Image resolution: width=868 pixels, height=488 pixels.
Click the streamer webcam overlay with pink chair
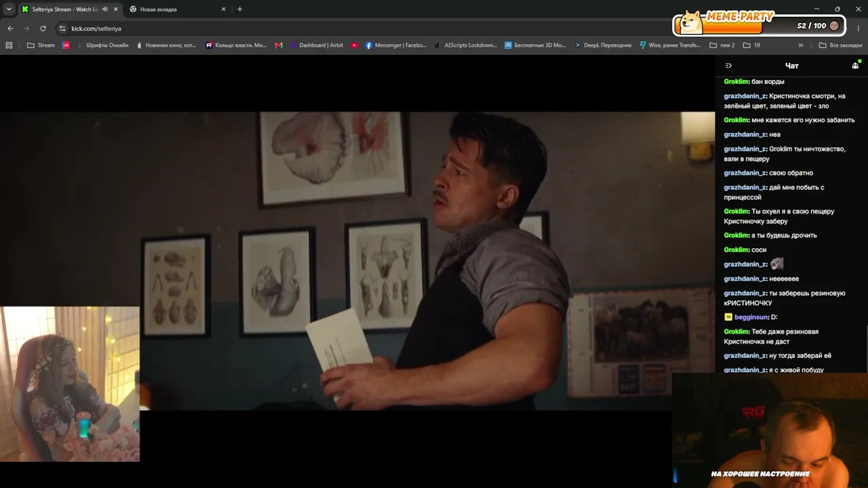[x=70, y=384]
